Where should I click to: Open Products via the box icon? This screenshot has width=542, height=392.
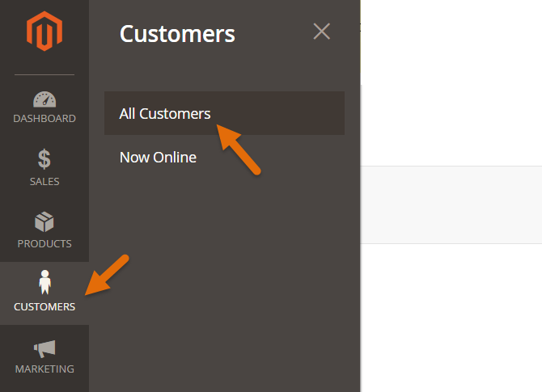point(44,221)
